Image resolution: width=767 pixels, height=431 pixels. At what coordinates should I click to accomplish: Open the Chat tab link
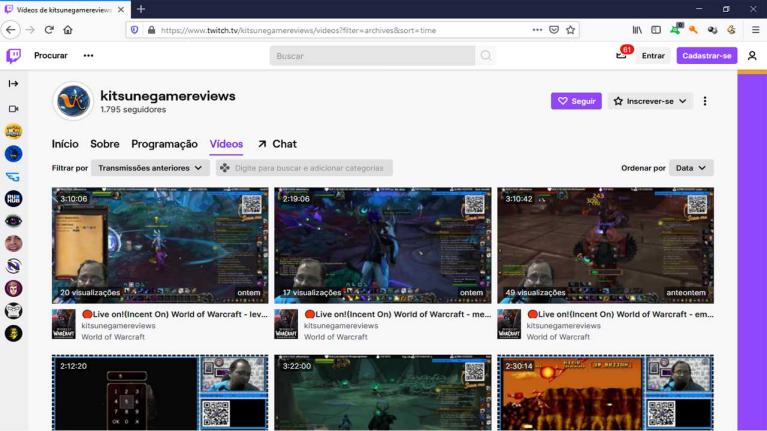pos(277,144)
